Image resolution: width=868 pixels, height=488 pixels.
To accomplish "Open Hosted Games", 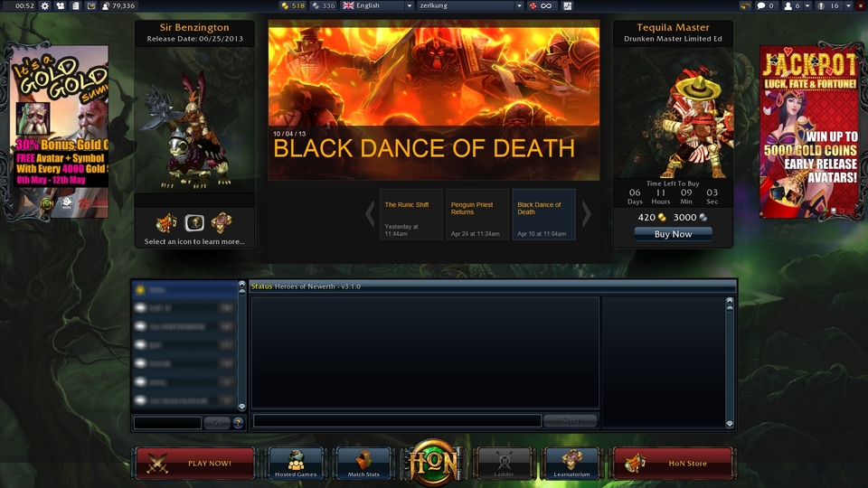I will click(x=296, y=463).
